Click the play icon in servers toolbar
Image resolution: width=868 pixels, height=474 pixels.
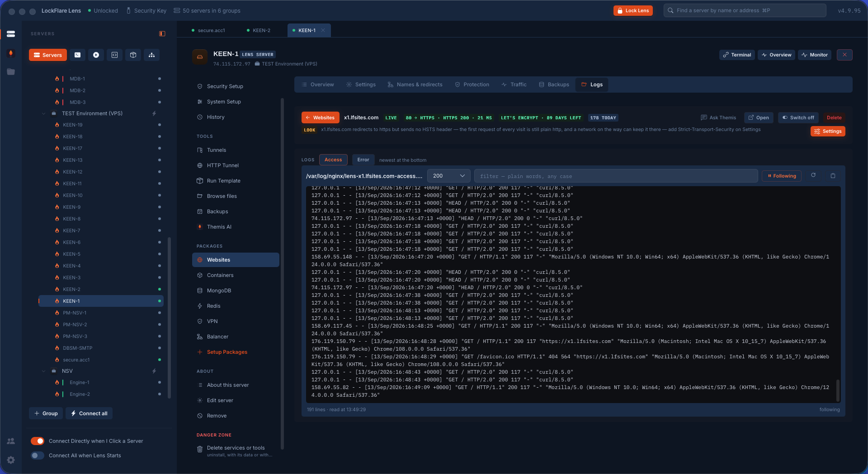(x=96, y=55)
